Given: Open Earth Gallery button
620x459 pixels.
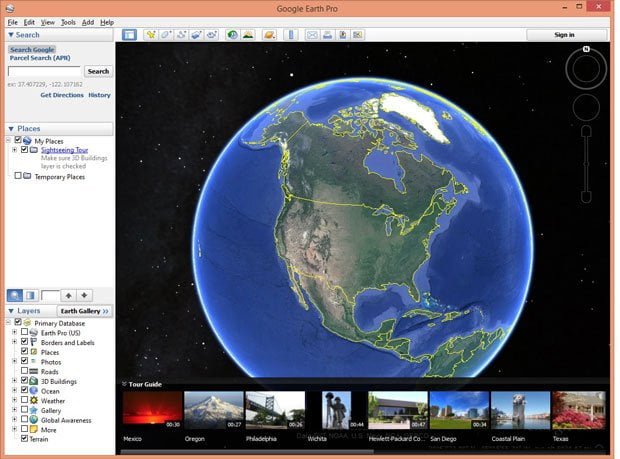Looking at the screenshot, I should [84, 311].
